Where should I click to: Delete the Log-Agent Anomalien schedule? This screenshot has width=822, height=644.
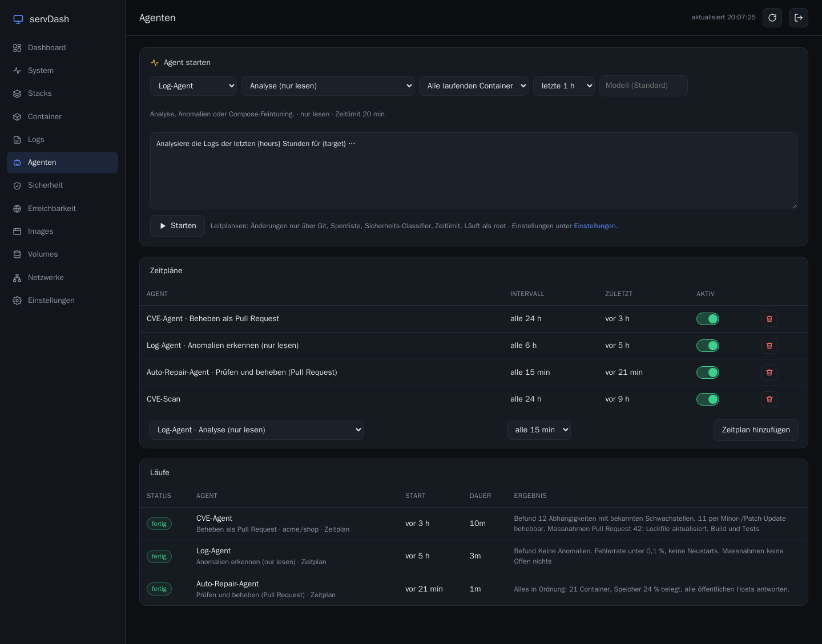point(769,346)
